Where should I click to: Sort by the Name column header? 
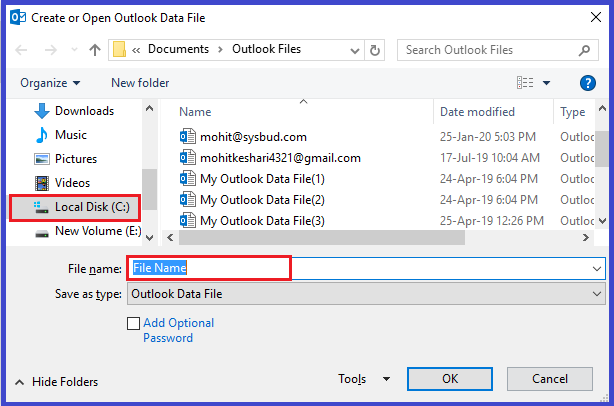(x=195, y=112)
